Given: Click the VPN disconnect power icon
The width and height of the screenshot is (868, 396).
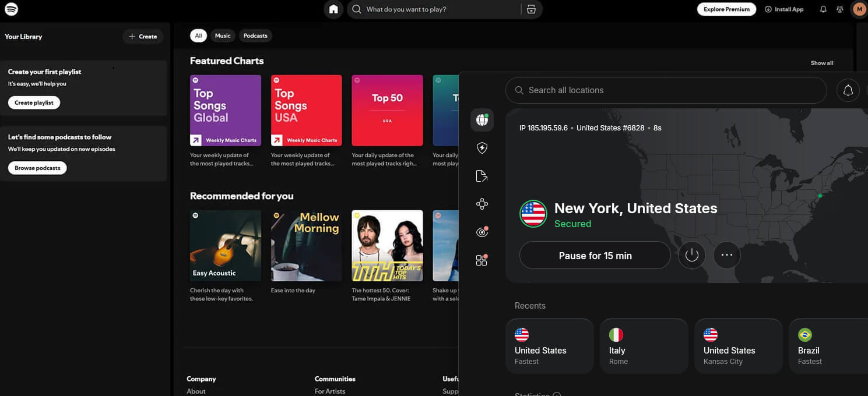Looking at the screenshot, I should click(692, 255).
